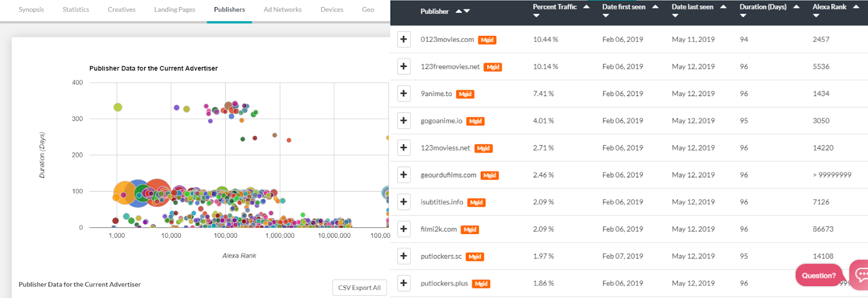Click Mgid badge next to gogoanime.io
Viewport: 868px width, 298px height.
coord(475,122)
